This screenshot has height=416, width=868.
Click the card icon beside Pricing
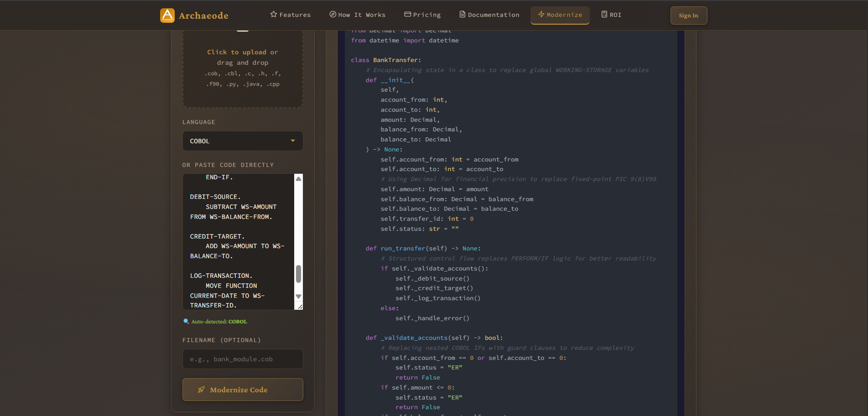[408, 14]
